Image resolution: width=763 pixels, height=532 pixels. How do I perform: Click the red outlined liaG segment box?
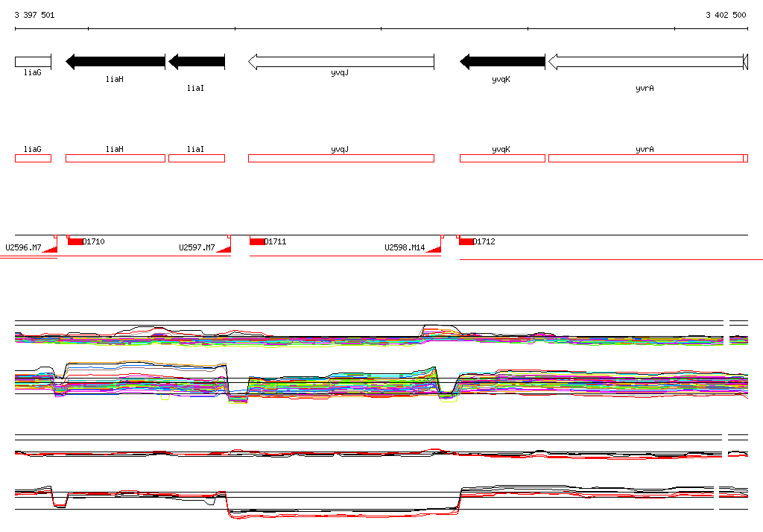point(33,158)
